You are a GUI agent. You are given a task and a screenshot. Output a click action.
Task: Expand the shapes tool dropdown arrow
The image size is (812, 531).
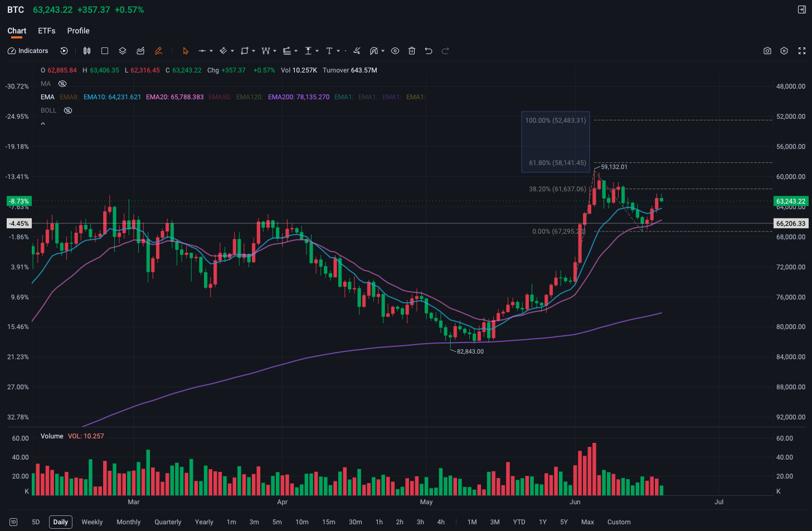tap(254, 51)
